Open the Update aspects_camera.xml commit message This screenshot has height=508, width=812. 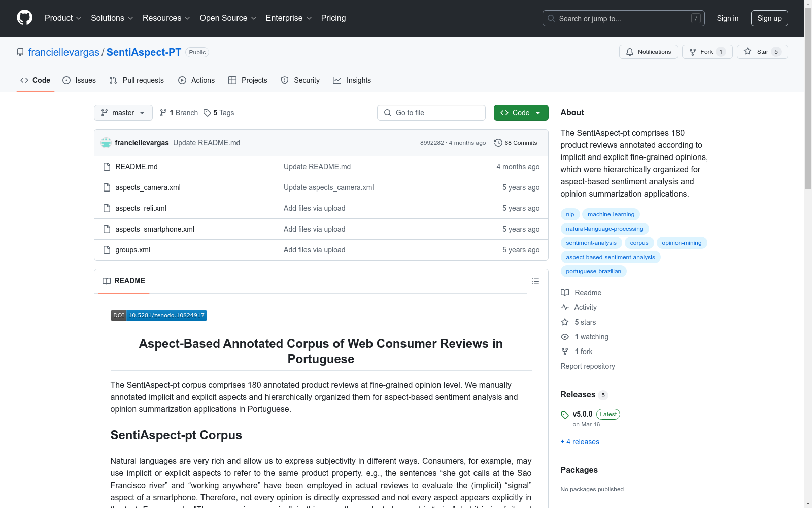[x=329, y=187]
